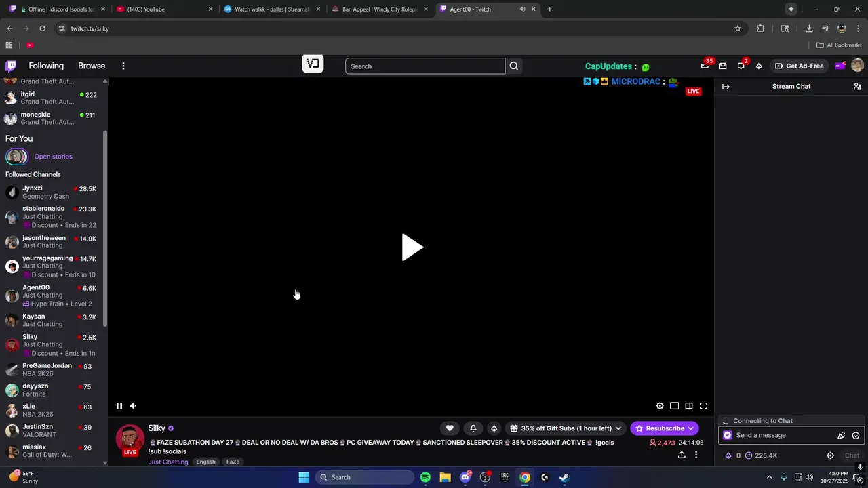Open Spotify from the taskbar

[x=425, y=477]
